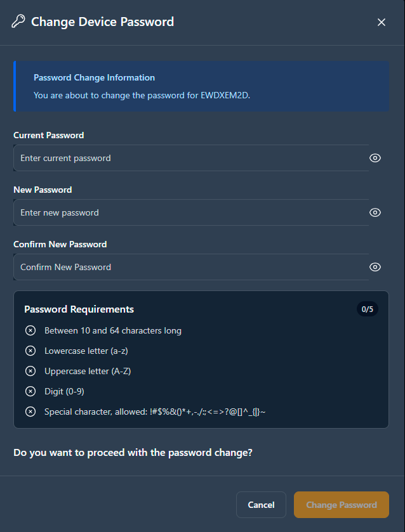405x532 pixels.
Task: Focus the Enter current password field
Action: point(191,158)
